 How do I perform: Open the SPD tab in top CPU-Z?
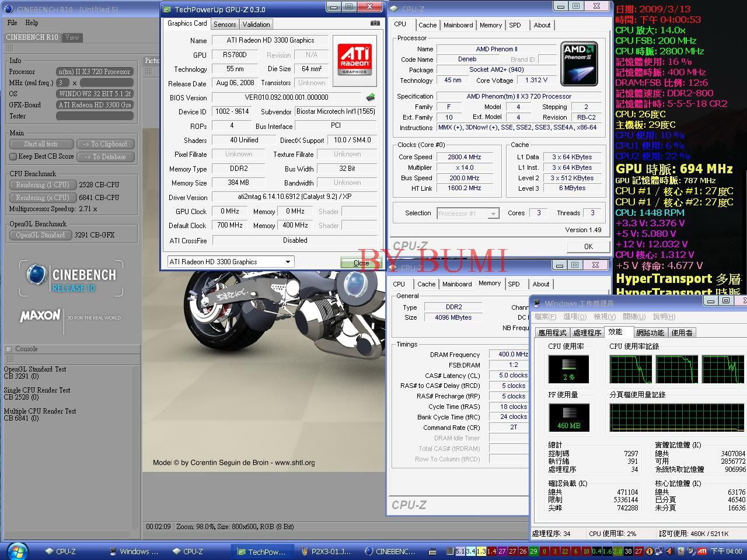click(x=515, y=25)
